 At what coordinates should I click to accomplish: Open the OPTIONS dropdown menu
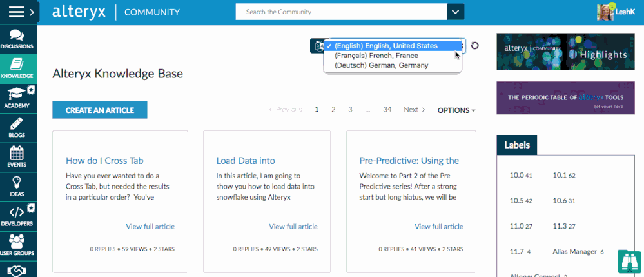(x=456, y=110)
